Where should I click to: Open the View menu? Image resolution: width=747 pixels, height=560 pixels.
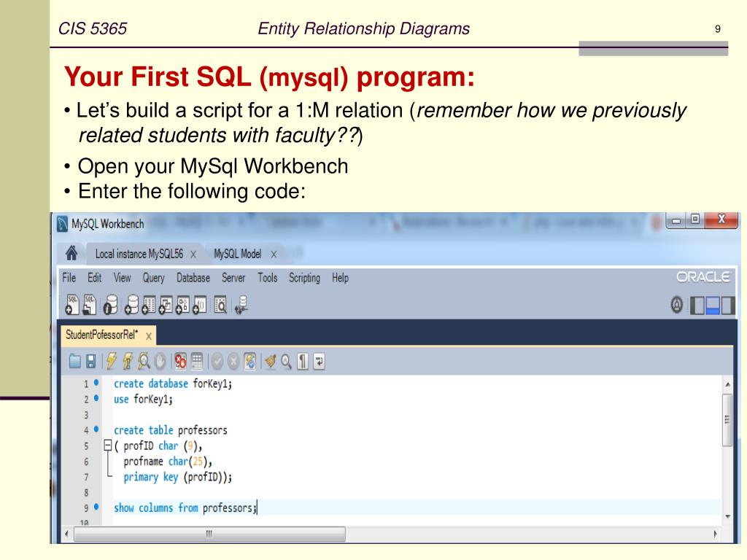click(x=122, y=278)
